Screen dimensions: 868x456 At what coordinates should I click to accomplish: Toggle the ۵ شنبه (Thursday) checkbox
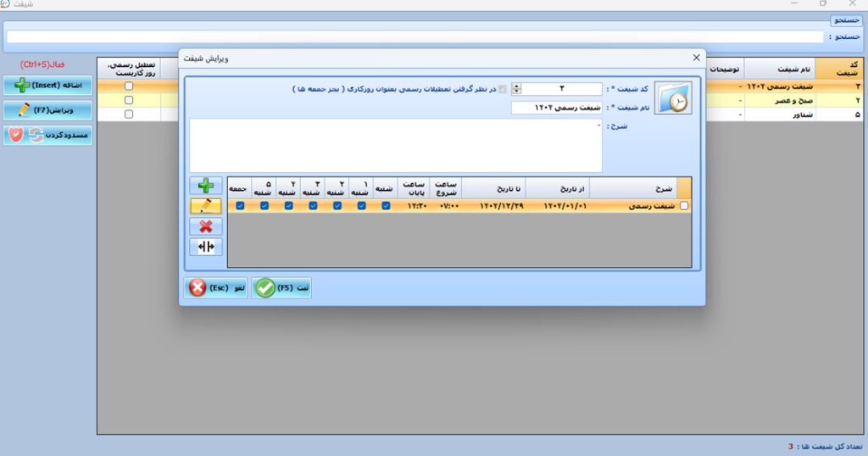pyautogui.click(x=264, y=205)
